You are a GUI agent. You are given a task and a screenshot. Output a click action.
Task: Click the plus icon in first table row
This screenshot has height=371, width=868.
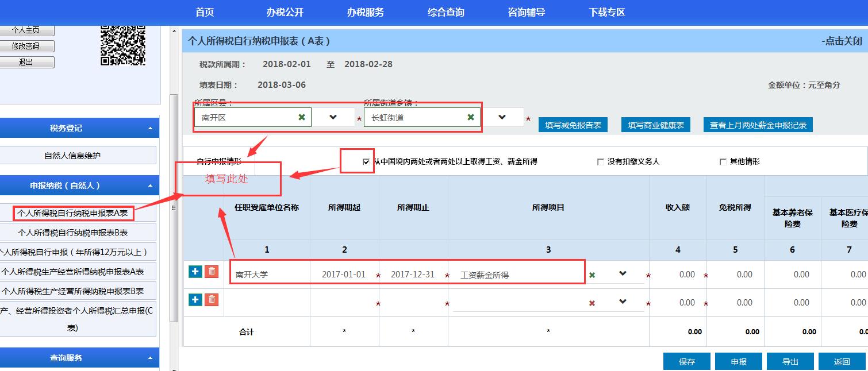[x=195, y=271]
